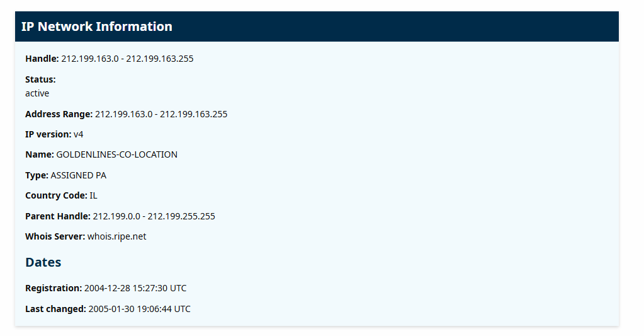Screen dimensions: 644x336
Task: Click the Last changed label
Action: pos(55,309)
